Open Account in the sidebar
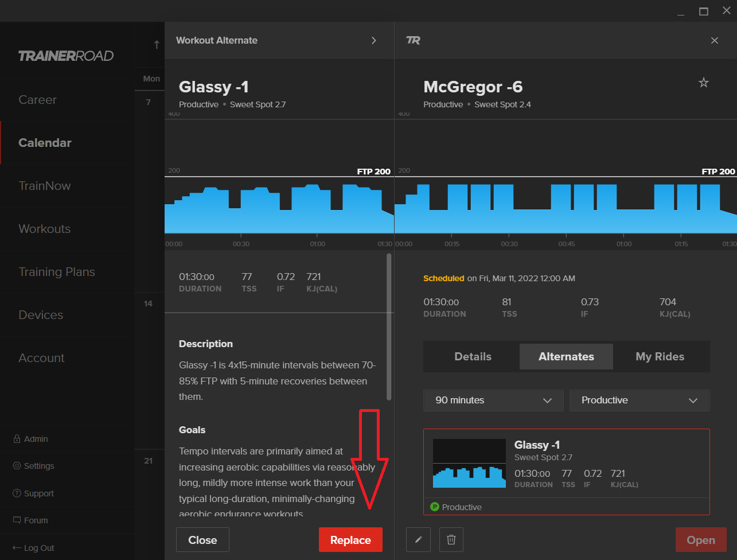Screen dimensions: 737x560 tap(41, 358)
